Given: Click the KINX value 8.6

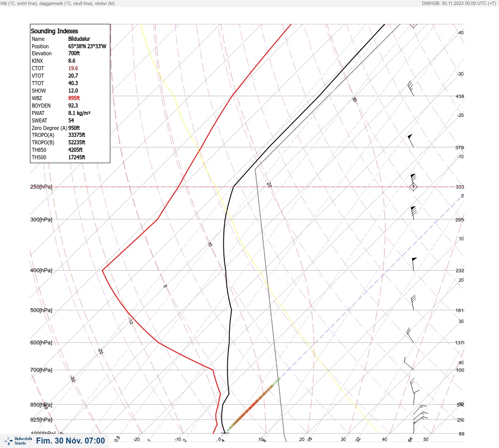Looking at the screenshot, I should click(72, 61).
